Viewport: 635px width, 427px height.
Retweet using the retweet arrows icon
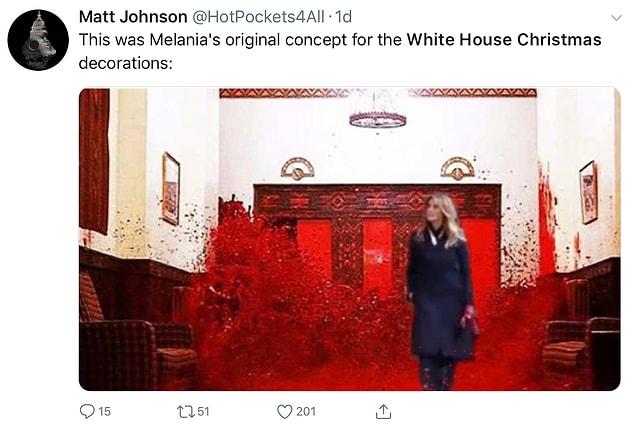(186, 411)
